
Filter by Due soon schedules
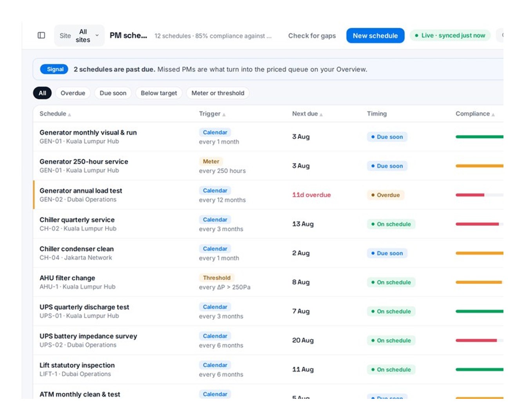(113, 93)
